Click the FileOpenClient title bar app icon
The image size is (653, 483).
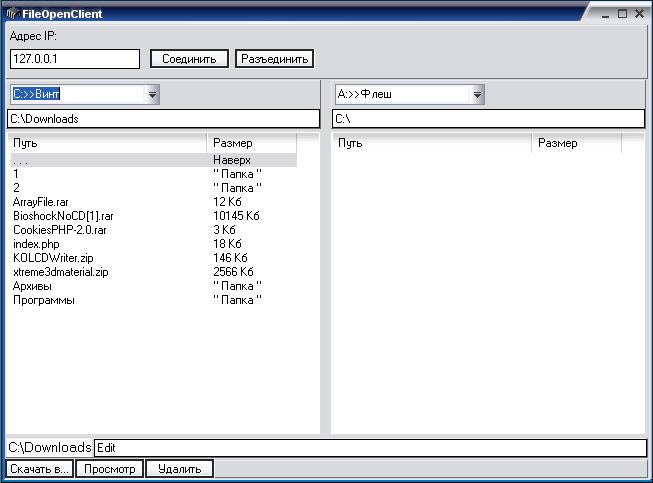tap(12, 14)
